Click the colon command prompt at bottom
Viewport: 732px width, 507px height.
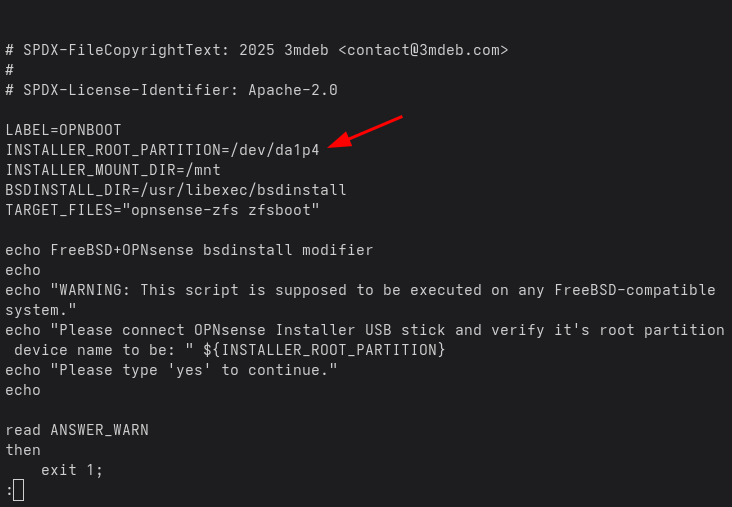coord(9,490)
